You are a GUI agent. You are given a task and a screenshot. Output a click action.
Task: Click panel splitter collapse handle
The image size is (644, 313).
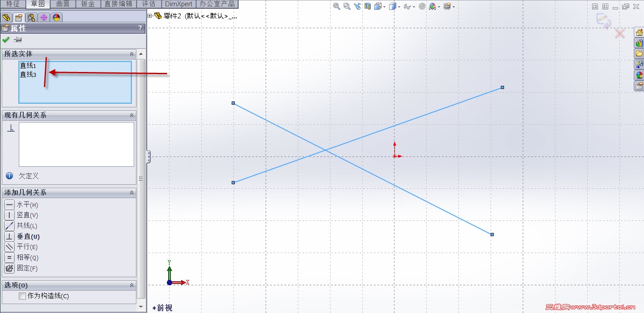149,157
